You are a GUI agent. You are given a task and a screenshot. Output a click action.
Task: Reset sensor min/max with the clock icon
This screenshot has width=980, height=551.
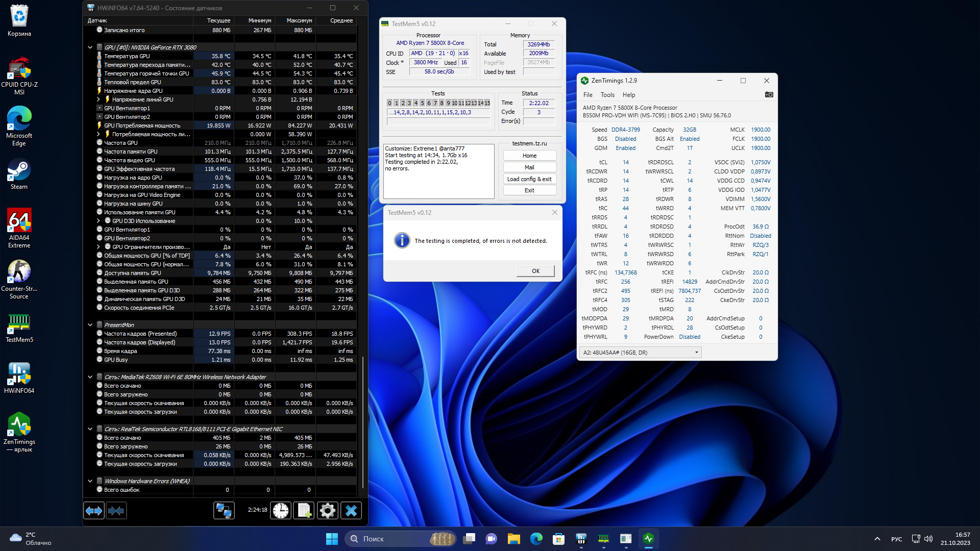click(x=281, y=511)
